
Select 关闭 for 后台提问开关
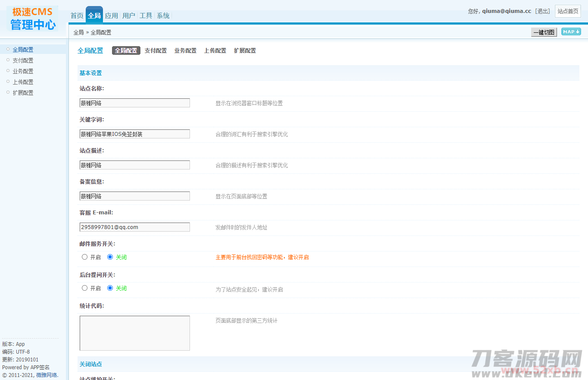[110, 288]
